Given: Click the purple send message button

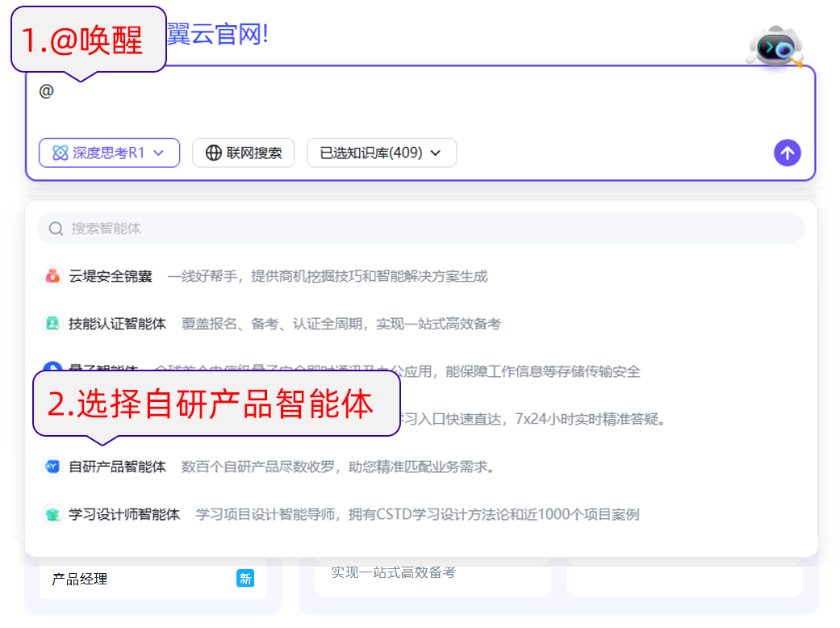Looking at the screenshot, I should 787,153.
